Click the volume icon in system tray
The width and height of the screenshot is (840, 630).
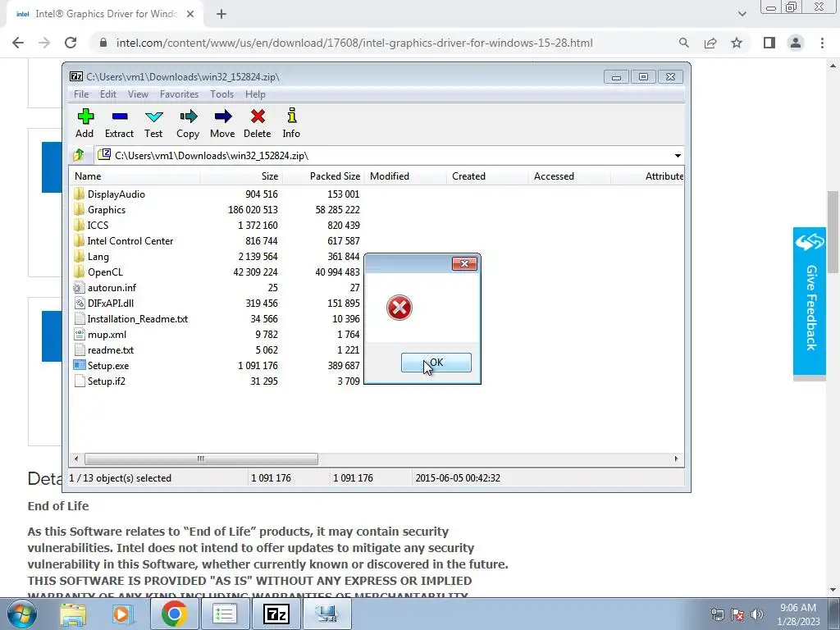(x=756, y=614)
